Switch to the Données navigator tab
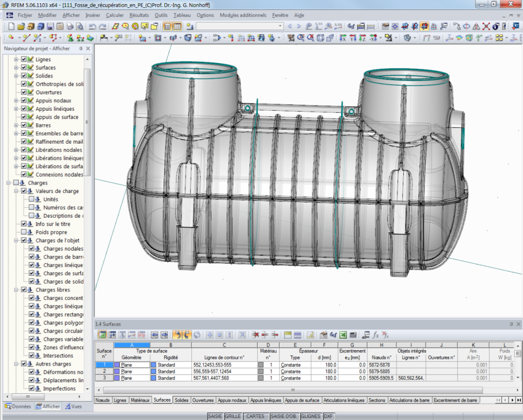 point(18,406)
